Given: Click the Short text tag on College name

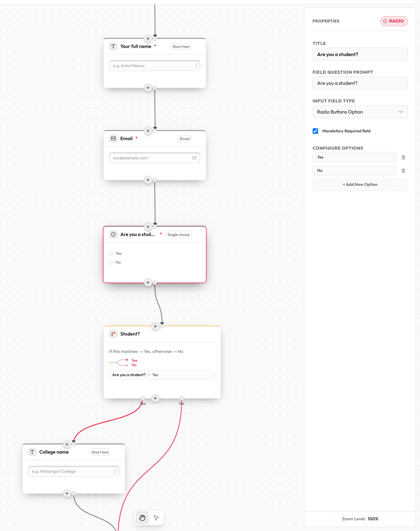Looking at the screenshot, I should tap(100, 452).
